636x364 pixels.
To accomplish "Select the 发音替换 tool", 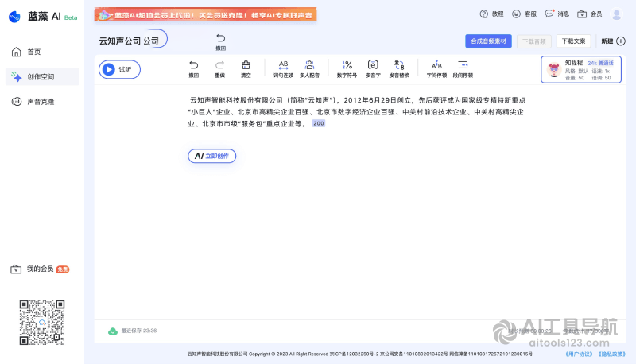I will tap(399, 69).
